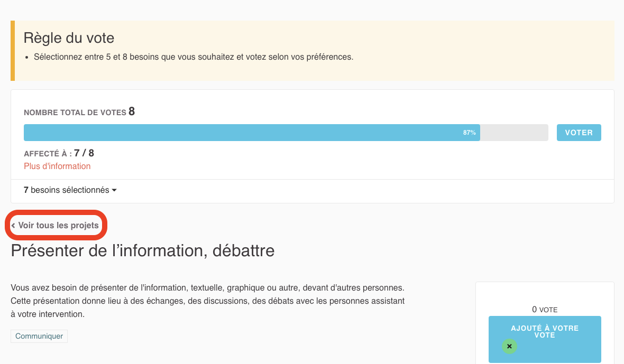Expand the '7 besoins sélectionnés' list
624x364 pixels.
(69, 190)
